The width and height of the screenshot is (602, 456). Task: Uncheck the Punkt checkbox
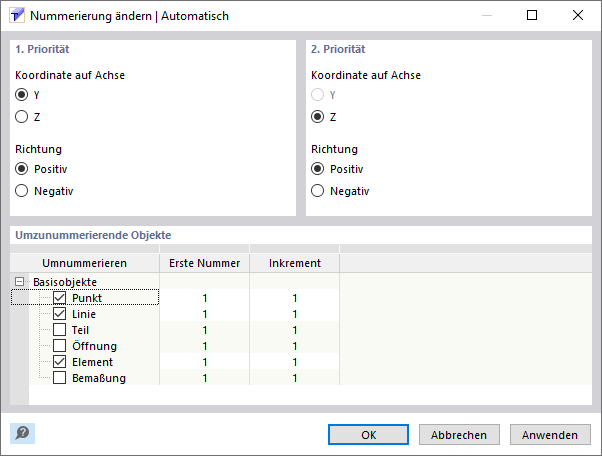pyautogui.click(x=60, y=297)
